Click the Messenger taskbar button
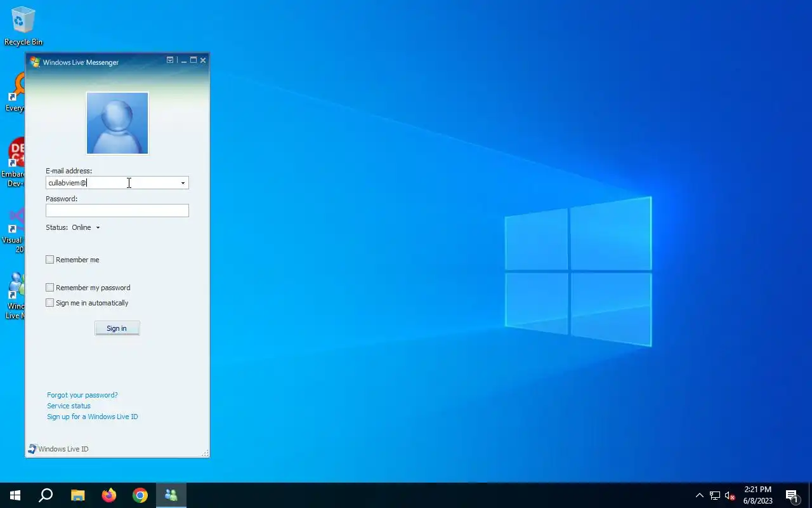Image resolution: width=812 pixels, height=508 pixels. click(x=171, y=495)
